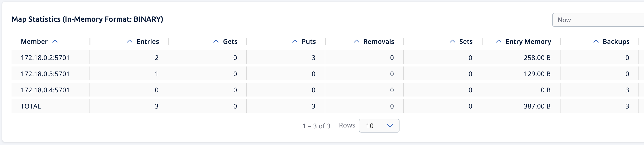
Task: Sort by Entry Memory column header
Action: pos(528,42)
